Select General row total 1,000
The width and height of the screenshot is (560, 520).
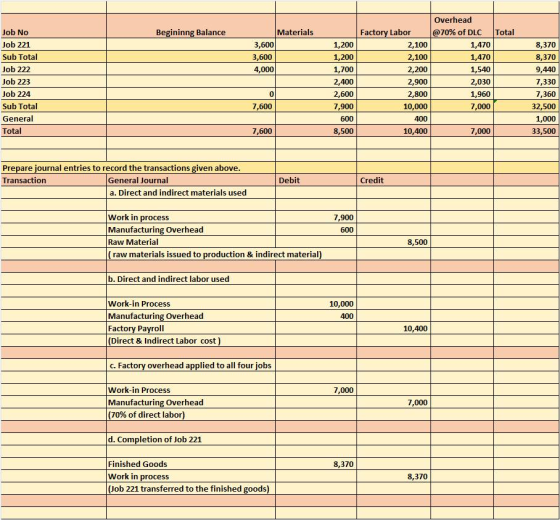[x=526, y=119]
